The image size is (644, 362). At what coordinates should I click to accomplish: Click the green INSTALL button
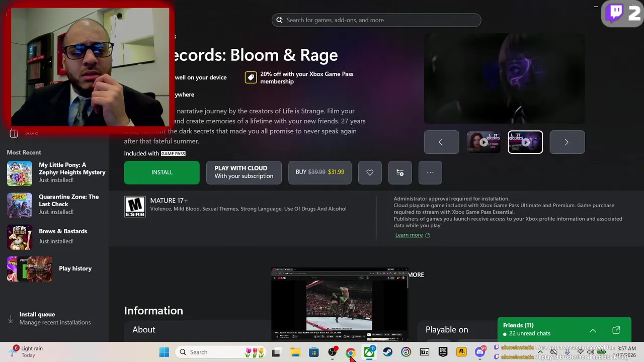tap(162, 172)
